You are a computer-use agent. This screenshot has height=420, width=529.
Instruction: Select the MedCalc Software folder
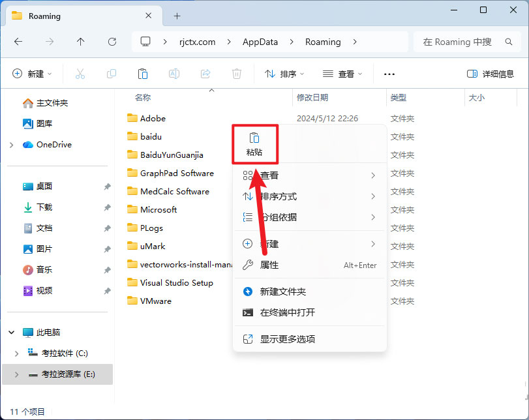coord(168,191)
